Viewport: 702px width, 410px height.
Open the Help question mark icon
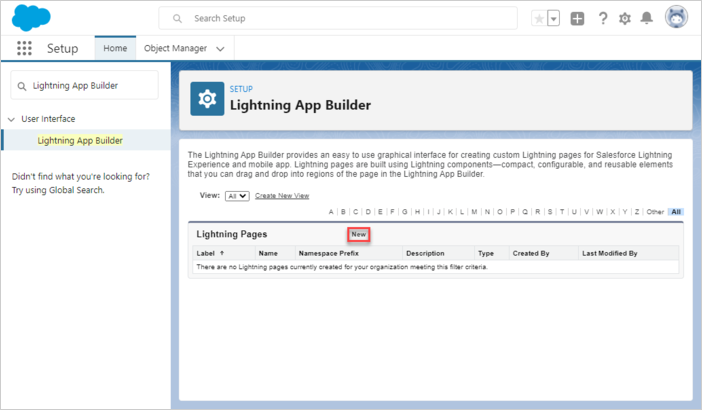(603, 19)
